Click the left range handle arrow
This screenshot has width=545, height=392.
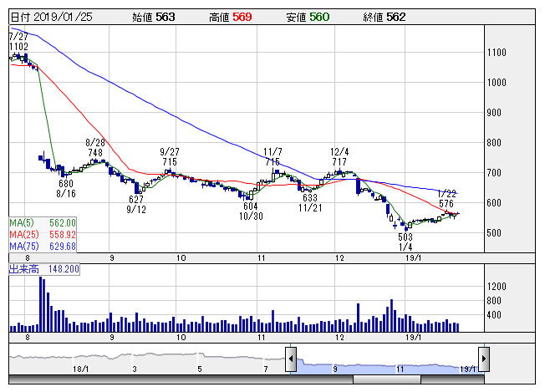291,359
